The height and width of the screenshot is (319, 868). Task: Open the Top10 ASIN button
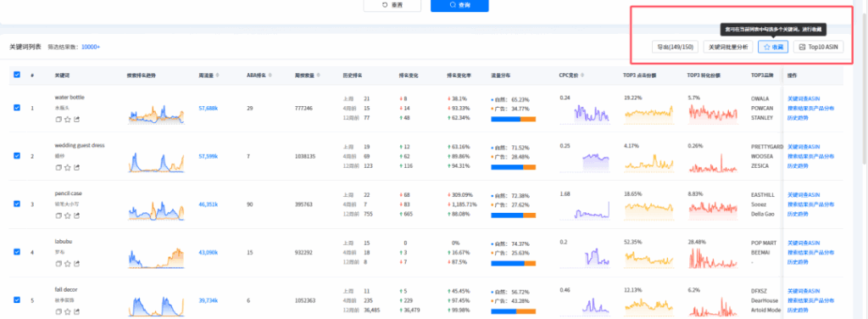(819, 47)
